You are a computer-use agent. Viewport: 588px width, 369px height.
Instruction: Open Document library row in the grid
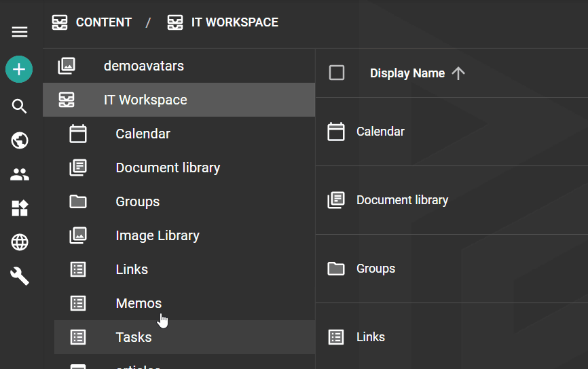(452, 200)
